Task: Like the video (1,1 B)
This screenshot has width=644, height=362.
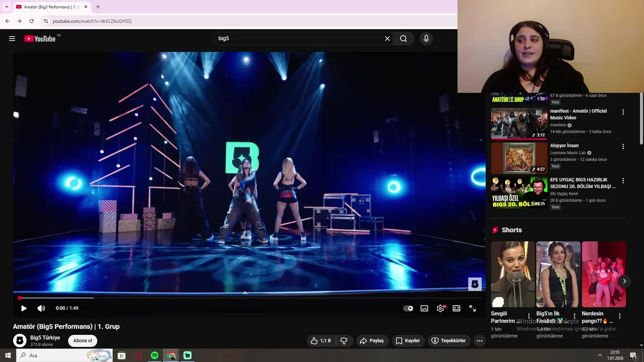Action: (321, 340)
